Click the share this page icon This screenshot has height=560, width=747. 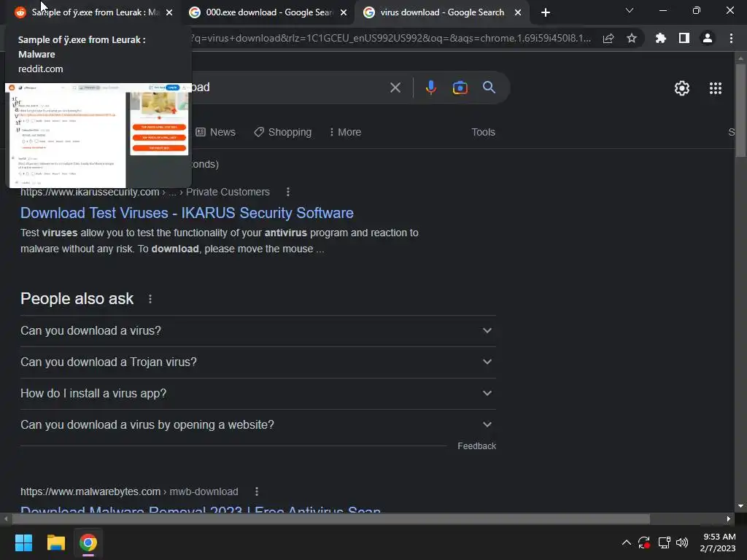click(x=608, y=38)
